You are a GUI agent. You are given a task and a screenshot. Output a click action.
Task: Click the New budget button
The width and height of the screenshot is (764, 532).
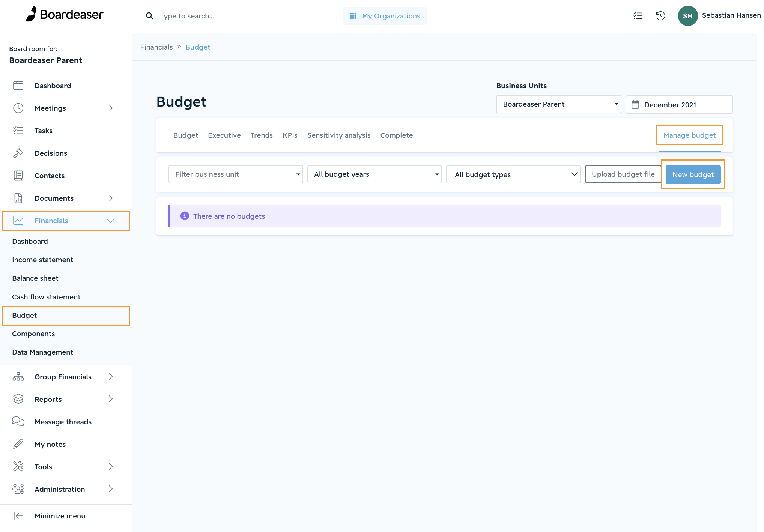tap(693, 174)
